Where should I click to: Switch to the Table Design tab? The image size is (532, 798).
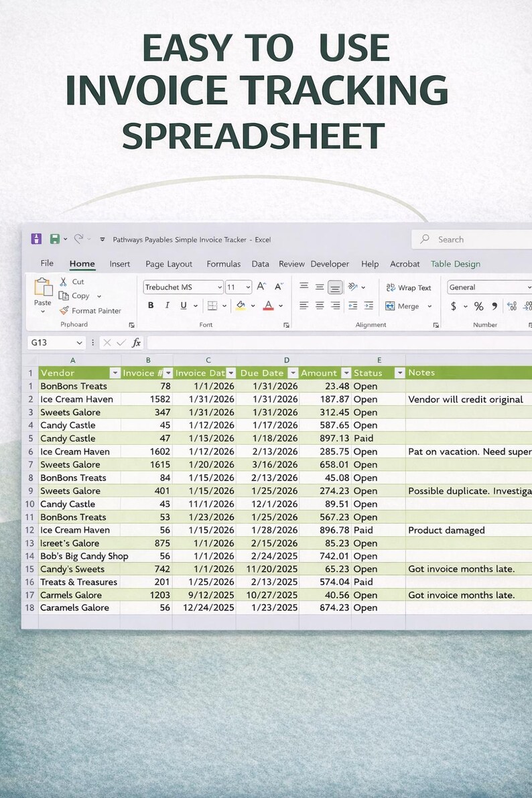[x=456, y=263]
